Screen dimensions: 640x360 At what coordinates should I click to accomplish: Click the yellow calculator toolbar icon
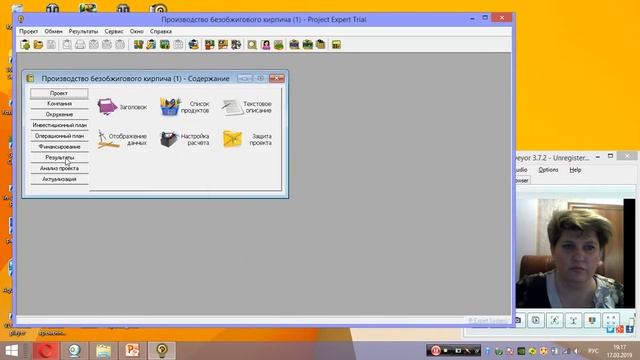point(336,44)
